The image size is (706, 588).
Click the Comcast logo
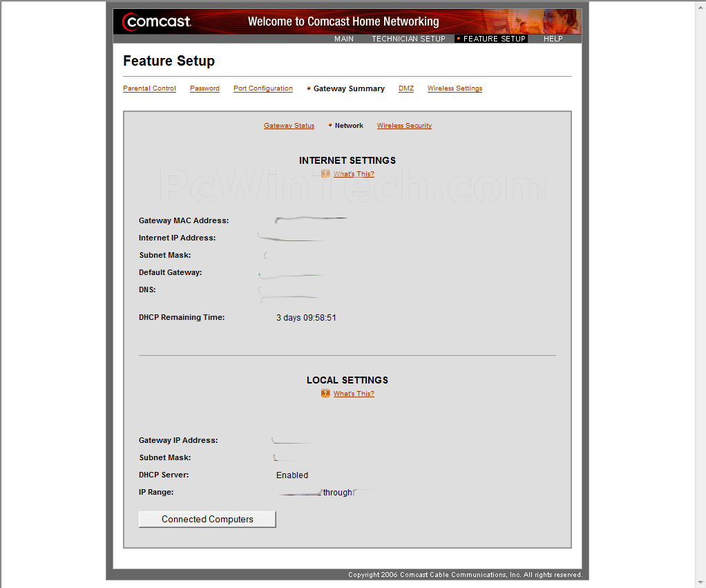tap(156, 21)
